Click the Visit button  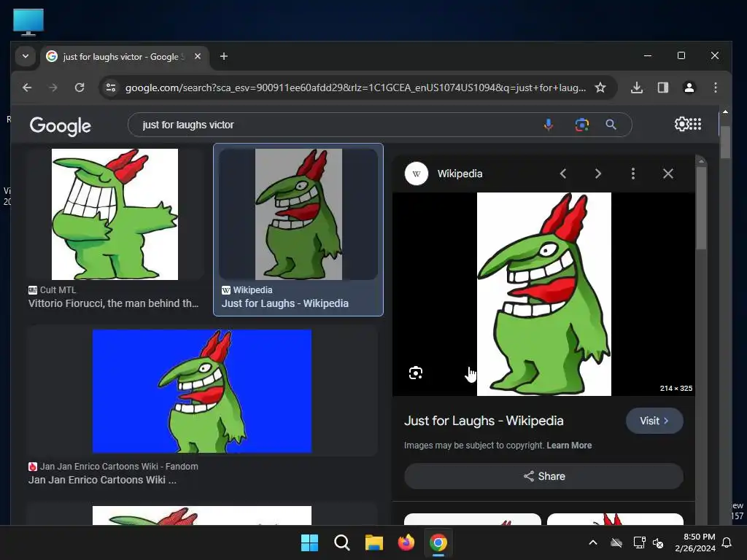pyautogui.click(x=654, y=421)
